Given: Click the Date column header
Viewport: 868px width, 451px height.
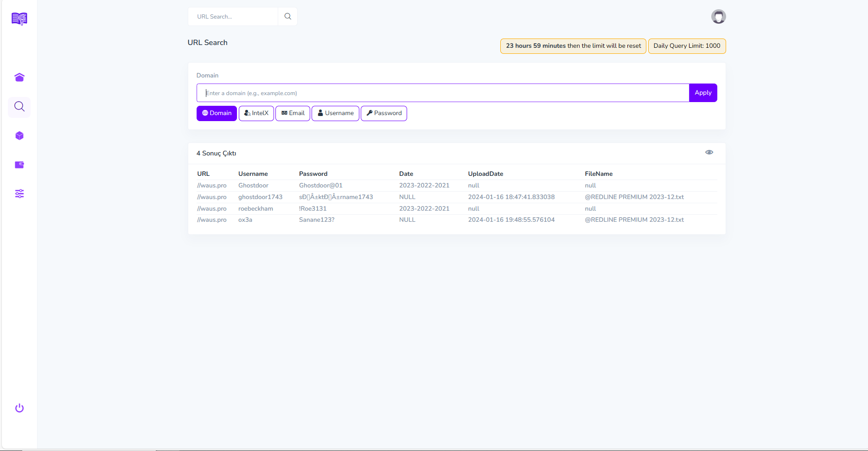Looking at the screenshot, I should pos(406,174).
